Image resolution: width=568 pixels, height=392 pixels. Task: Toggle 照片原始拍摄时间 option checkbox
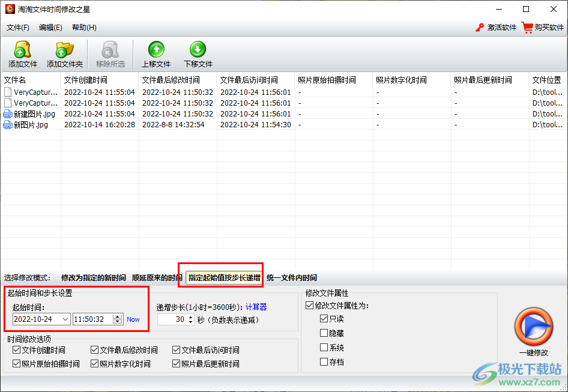[x=16, y=363]
